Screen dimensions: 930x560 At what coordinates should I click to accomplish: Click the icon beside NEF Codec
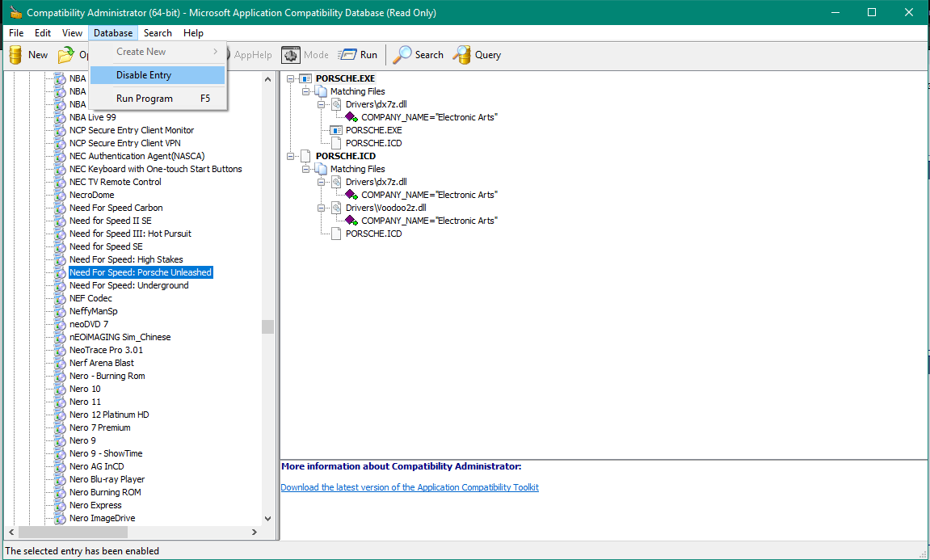60,298
